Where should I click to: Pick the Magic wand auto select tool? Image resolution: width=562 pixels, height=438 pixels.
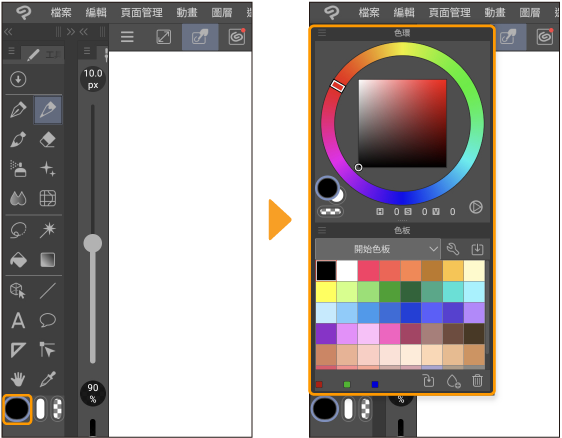[48, 230]
